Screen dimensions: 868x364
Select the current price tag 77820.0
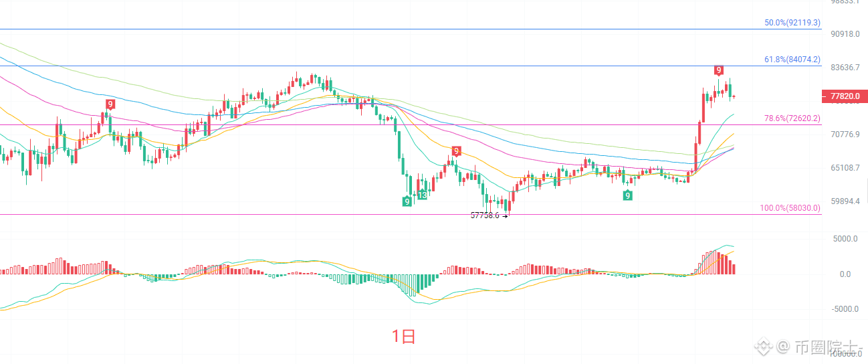coord(844,96)
